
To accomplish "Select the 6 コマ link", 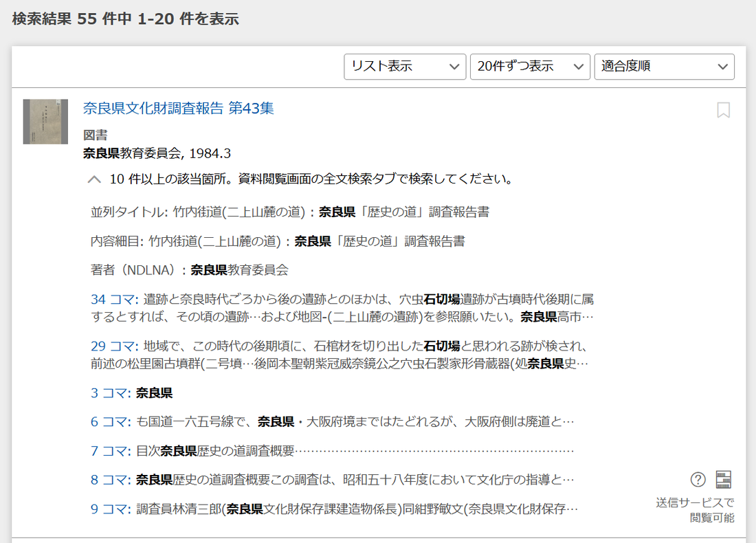I will (111, 422).
